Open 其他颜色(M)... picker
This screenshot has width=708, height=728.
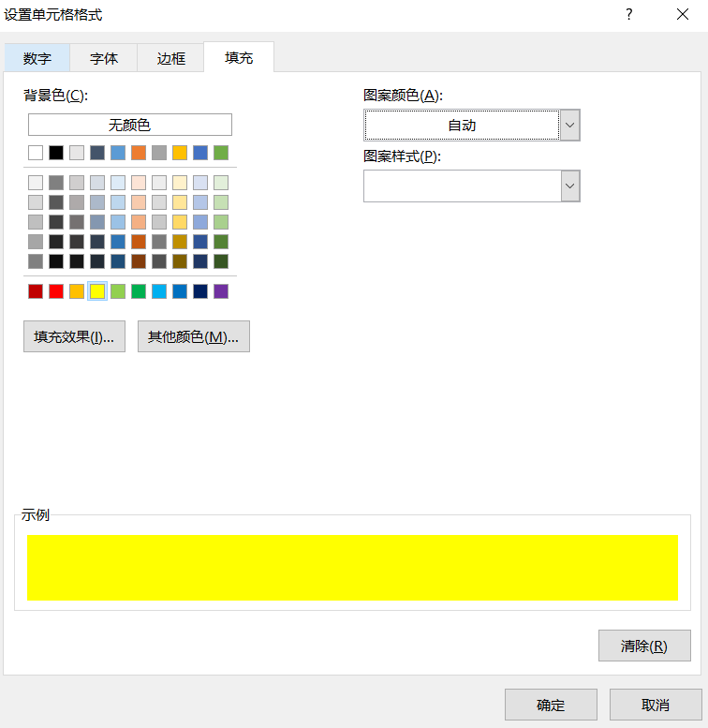pyautogui.click(x=194, y=336)
